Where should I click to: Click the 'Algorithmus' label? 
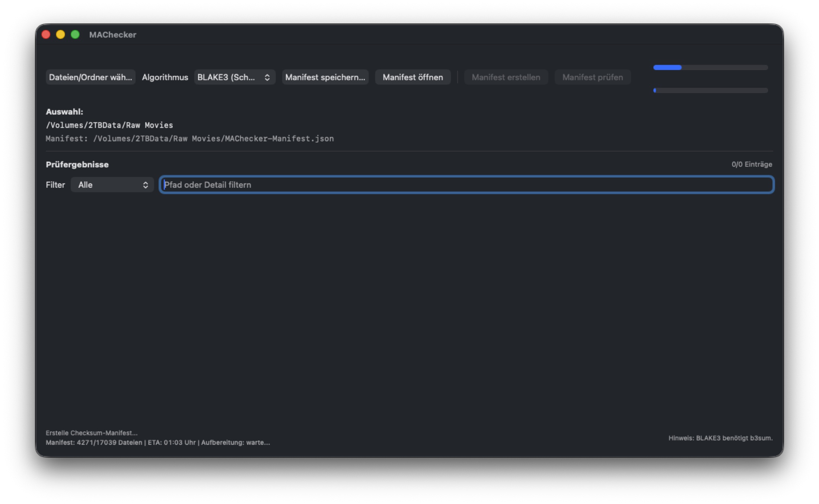click(165, 77)
